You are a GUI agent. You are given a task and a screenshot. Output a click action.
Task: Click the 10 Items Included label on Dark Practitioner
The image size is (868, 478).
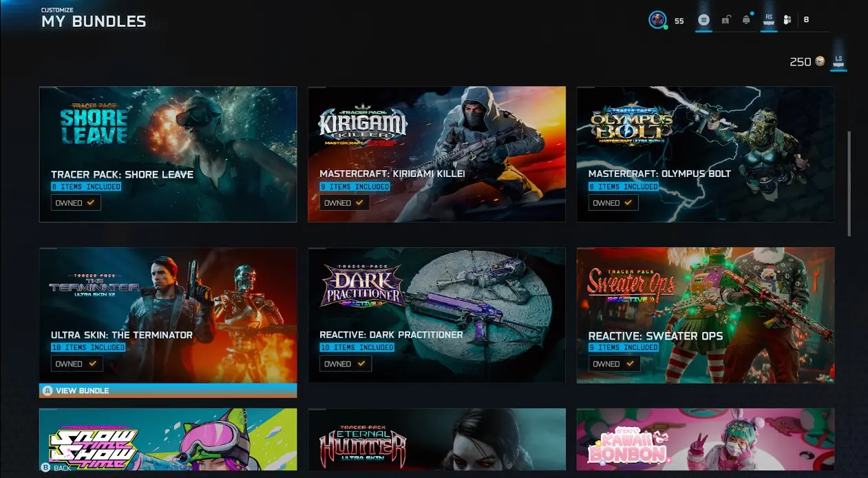[357, 347]
